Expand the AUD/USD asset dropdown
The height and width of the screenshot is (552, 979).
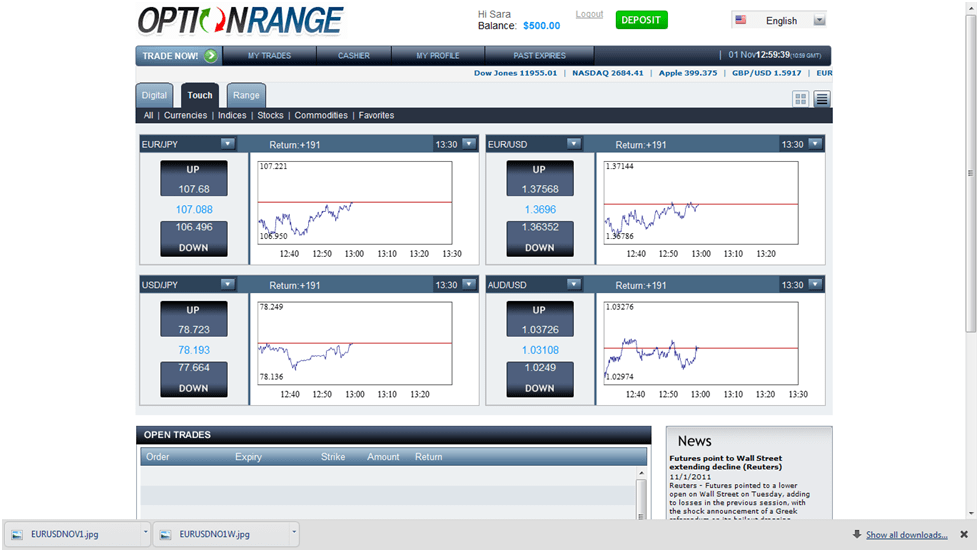(573, 284)
